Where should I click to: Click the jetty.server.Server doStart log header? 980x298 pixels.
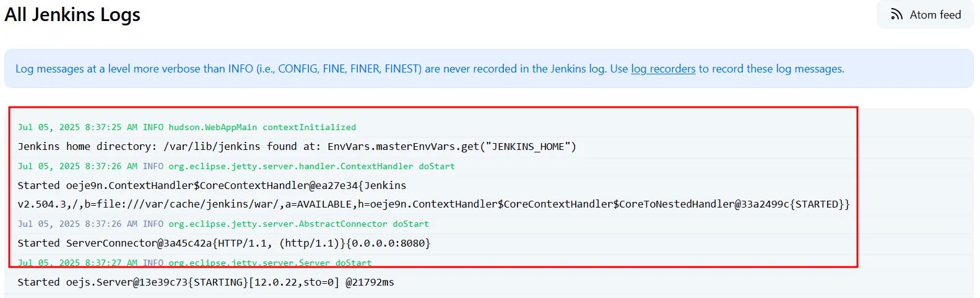194,263
